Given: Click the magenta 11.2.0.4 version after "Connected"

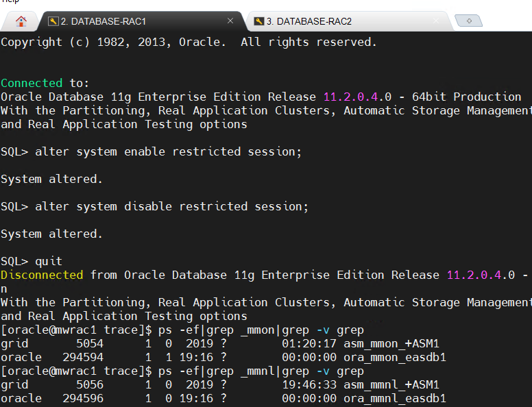Looking at the screenshot, I should tap(340, 97).
